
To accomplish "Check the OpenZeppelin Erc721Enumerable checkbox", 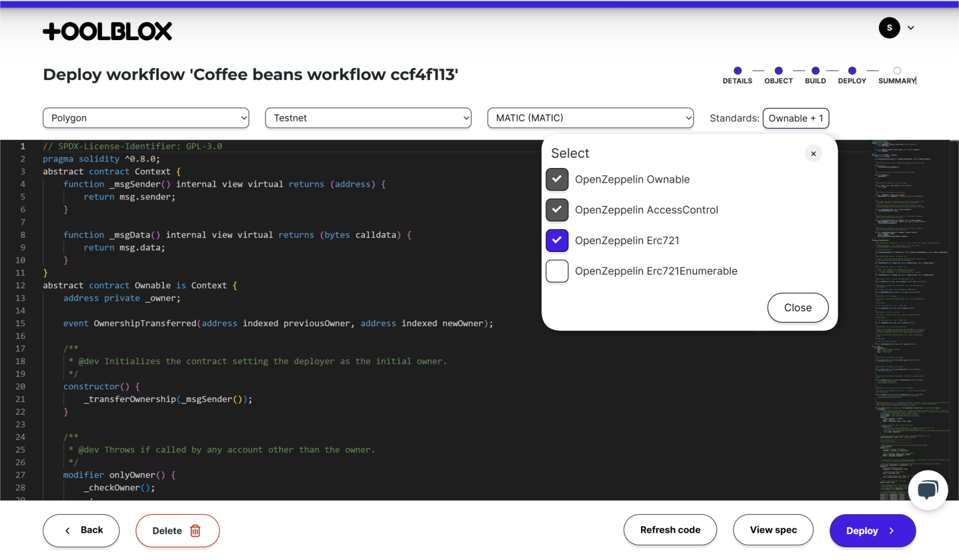I will pos(557,271).
